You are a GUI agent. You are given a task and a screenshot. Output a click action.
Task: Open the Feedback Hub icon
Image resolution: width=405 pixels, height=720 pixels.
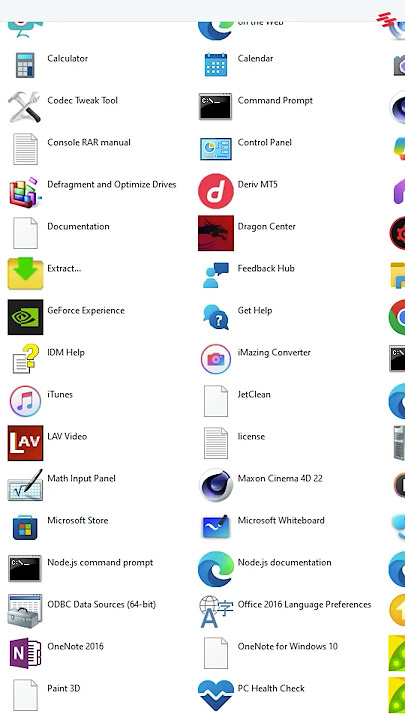click(x=215, y=275)
